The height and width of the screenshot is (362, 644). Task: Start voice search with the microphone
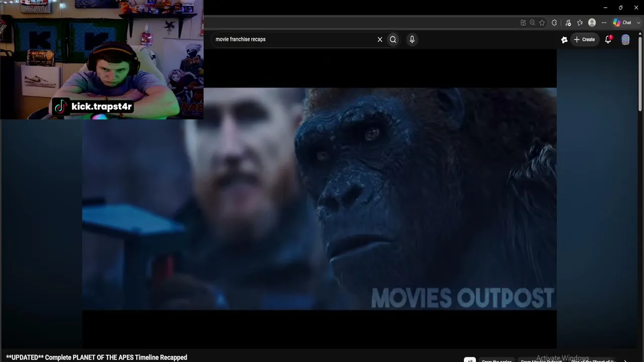(x=412, y=39)
